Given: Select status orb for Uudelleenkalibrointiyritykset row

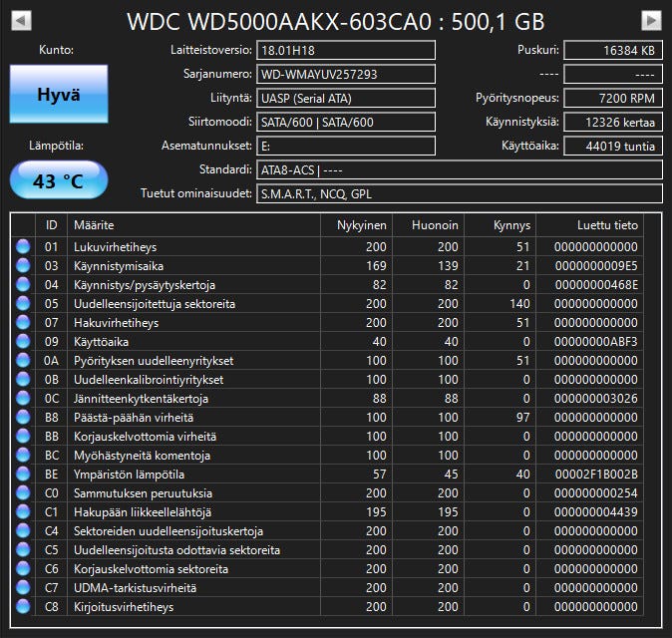Looking at the screenshot, I should point(23,379).
